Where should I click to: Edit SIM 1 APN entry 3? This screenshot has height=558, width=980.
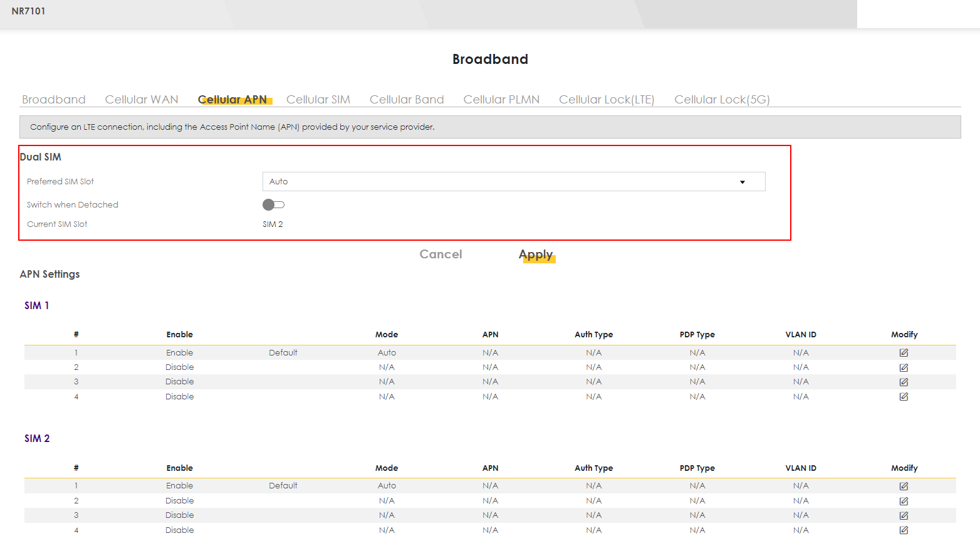pos(904,382)
